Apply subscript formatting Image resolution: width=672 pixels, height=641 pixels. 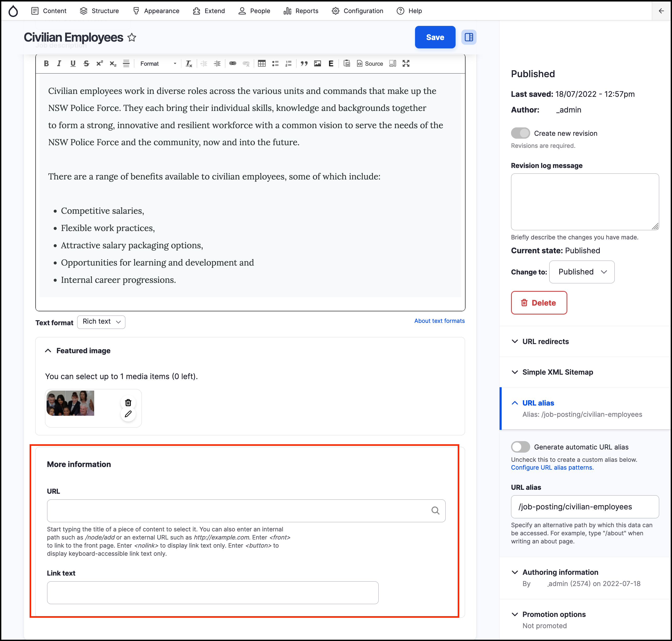point(113,64)
